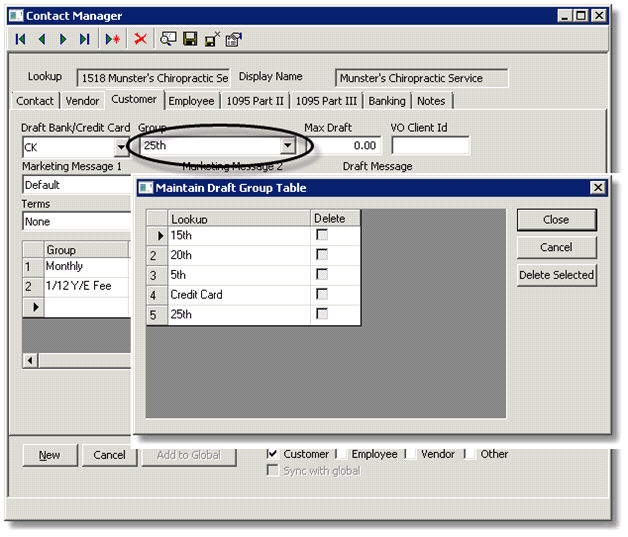Screen dimensions: 628x537
Task: Check Delete box for 20th row
Action: [322, 254]
